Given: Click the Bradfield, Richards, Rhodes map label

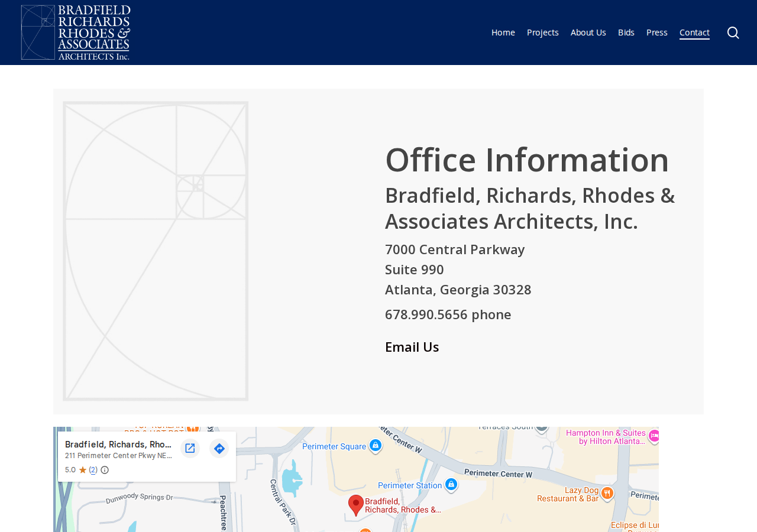Looking at the screenshot, I should click(x=403, y=505).
